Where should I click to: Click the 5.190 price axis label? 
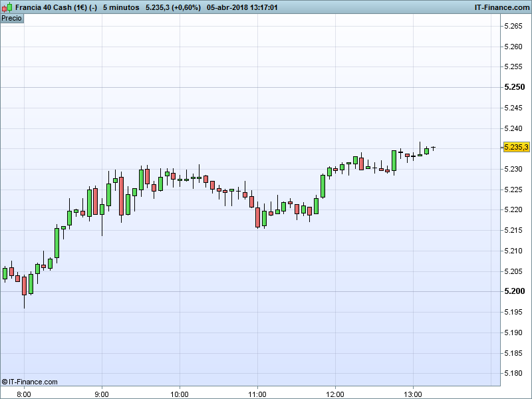pyautogui.click(x=513, y=333)
